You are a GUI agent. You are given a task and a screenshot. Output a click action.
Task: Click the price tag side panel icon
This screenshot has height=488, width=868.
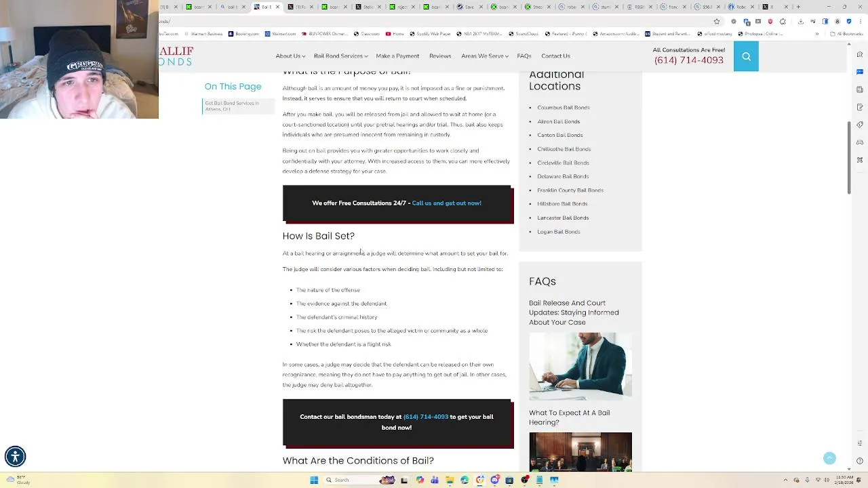point(860,125)
